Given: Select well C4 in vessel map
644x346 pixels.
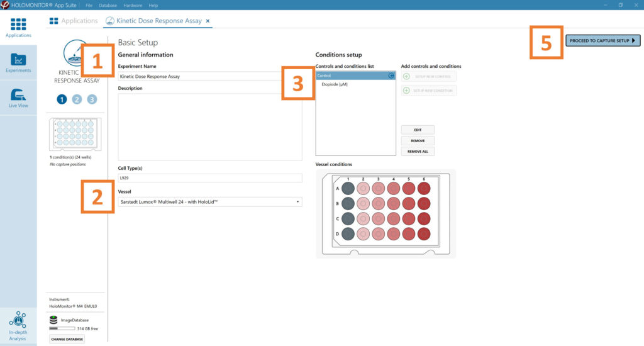Looking at the screenshot, I should [x=394, y=219].
